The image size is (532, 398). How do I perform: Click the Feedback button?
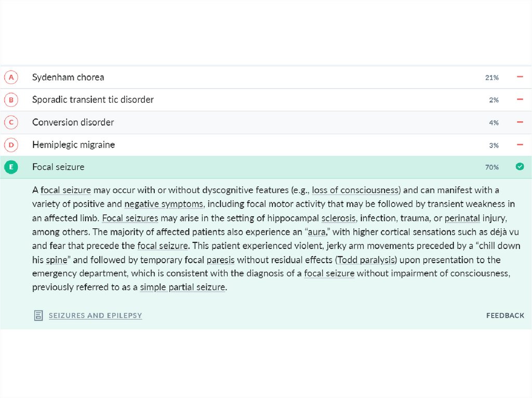(505, 315)
